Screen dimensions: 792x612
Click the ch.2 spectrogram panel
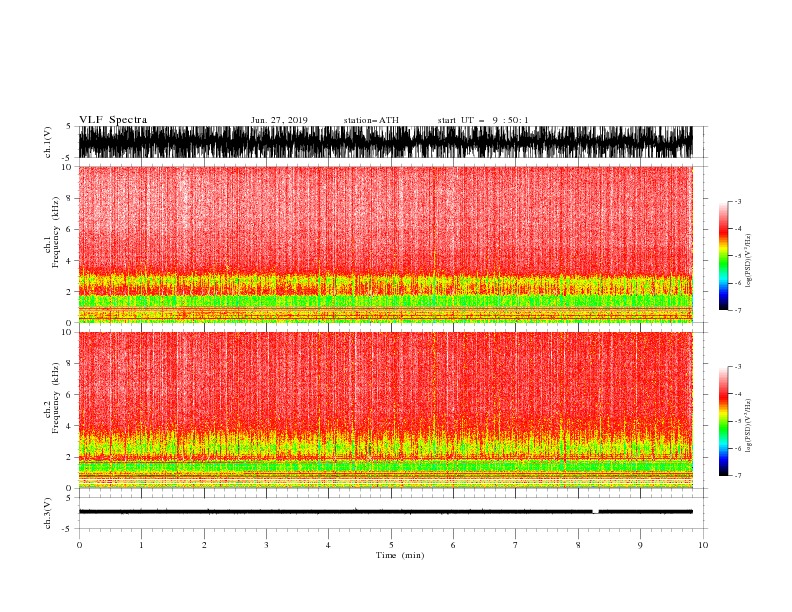click(385, 410)
